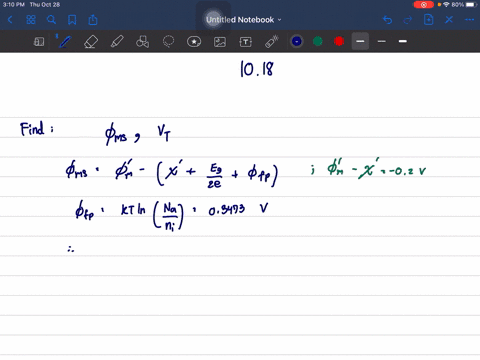Image resolution: width=480 pixels, height=360 pixels.
Task: Select the Laser pointer tool
Action: (x=271, y=42)
